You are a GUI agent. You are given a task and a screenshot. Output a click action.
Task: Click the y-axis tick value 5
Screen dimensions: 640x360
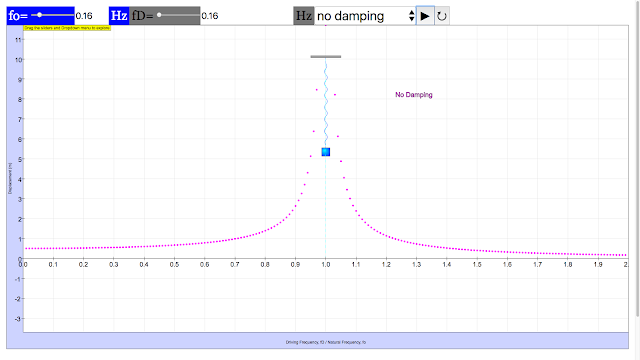pos(20,159)
